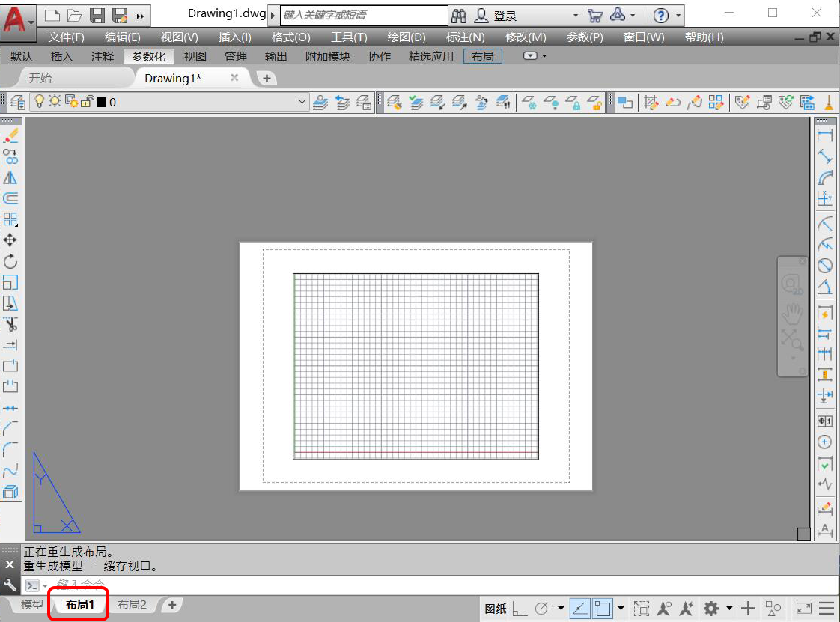Switch to the 布局2 layout tab
840x622 pixels.
click(132, 605)
